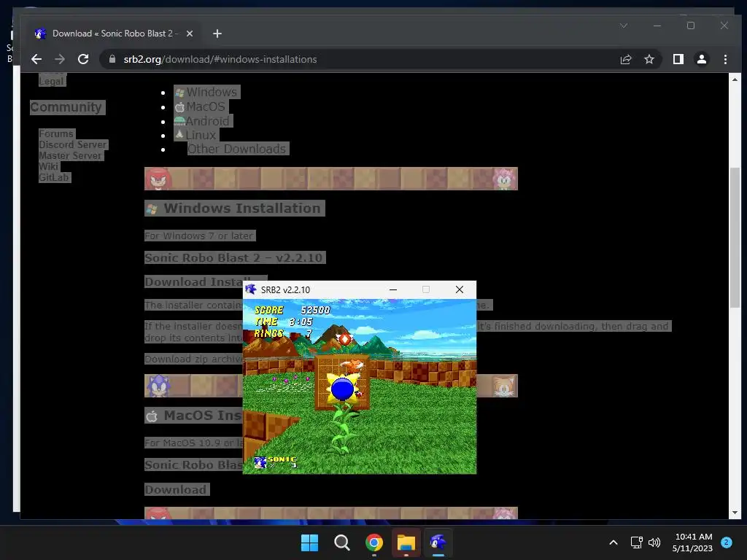The height and width of the screenshot is (560, 747).
Task: Click the Sonic lives counter in game
Action: click(276, 462)
